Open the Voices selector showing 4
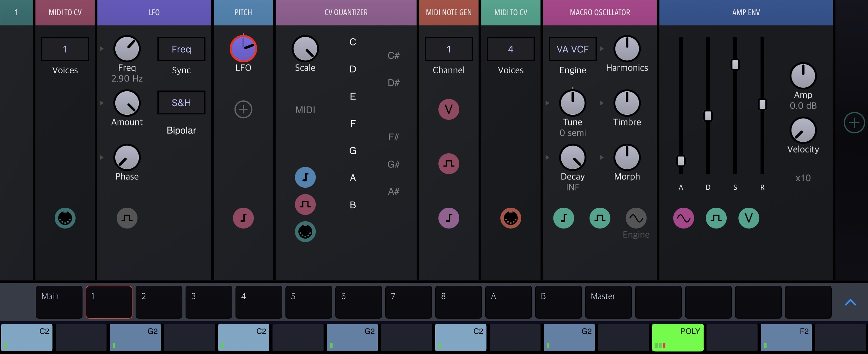868x354 pixels. [511, 49]
